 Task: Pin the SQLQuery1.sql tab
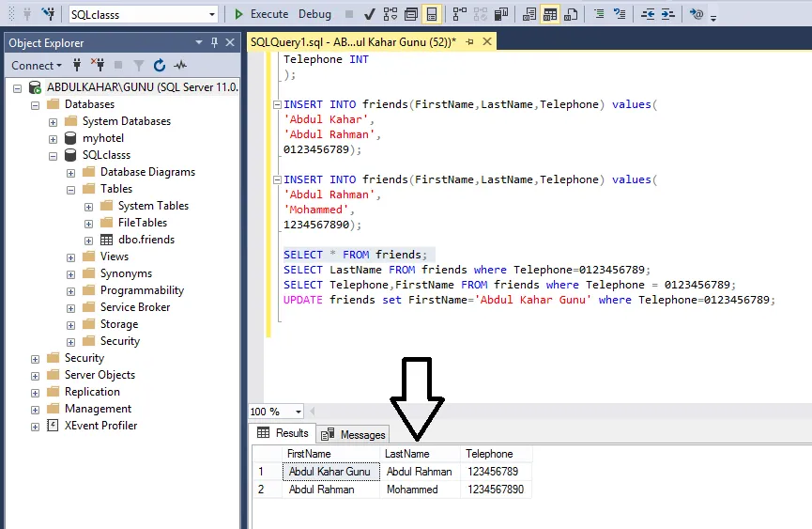pyautogui.click(x=469, y=42)
